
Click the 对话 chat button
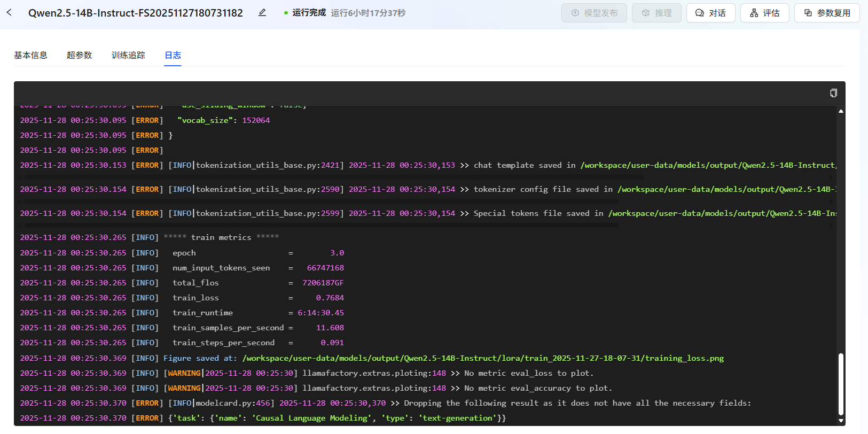coord(710,13)
